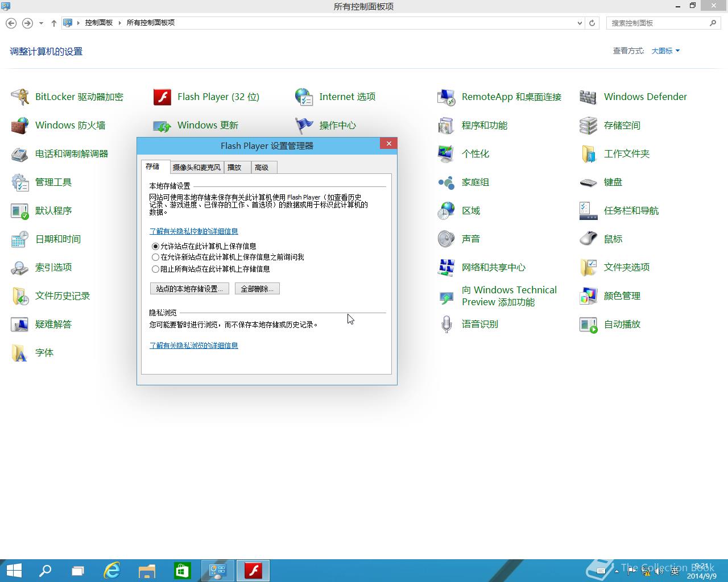Open the 自动播放 icon

tap(589, 324)
